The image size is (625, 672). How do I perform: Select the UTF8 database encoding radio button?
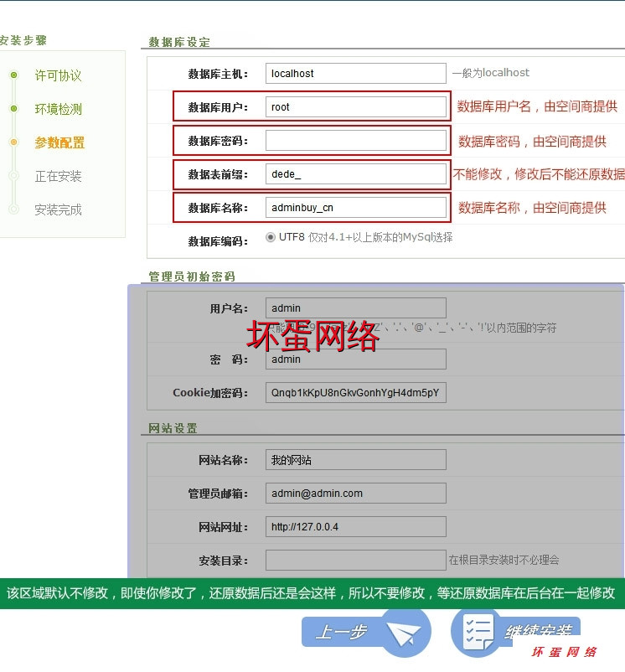coord(271,237)
